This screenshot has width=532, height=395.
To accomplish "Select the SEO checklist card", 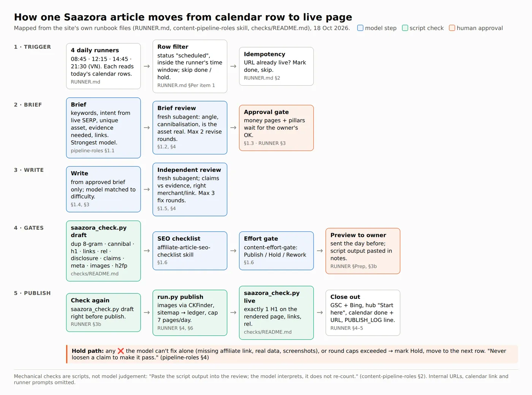I will (x=190, y=251).
